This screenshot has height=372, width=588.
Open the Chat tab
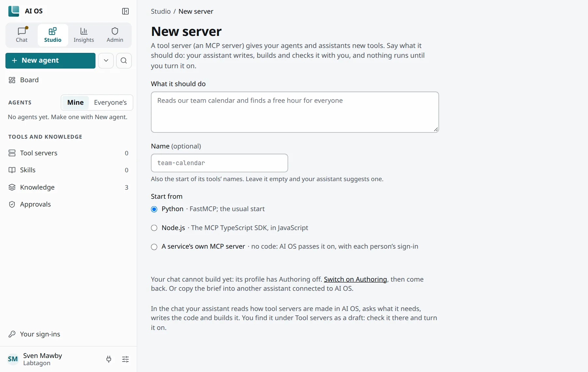tap(22, 35)
